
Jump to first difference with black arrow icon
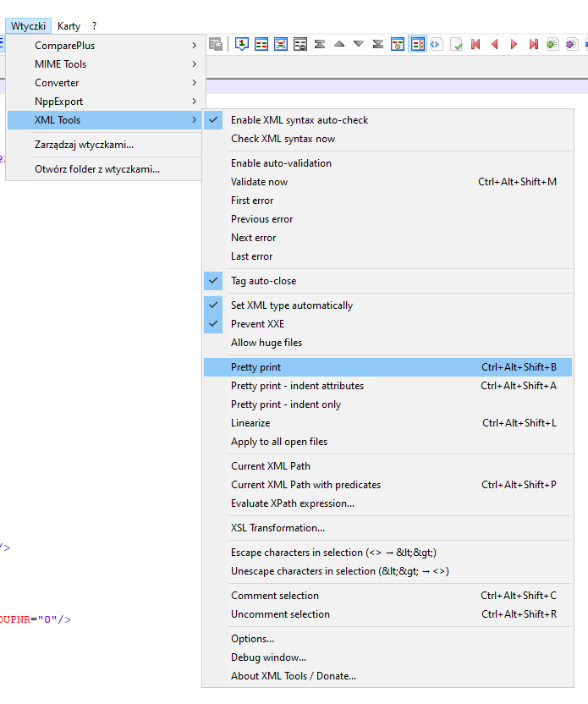pyautogui.click(x=320, y=44)
